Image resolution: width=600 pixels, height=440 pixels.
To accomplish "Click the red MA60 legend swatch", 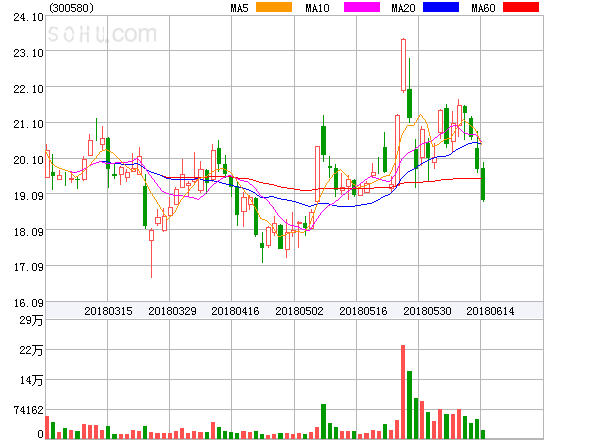I will tap(521, 7).
